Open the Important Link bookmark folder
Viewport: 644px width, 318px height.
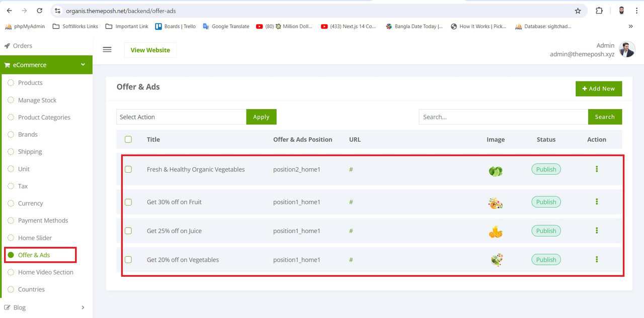tap(127, 26)
